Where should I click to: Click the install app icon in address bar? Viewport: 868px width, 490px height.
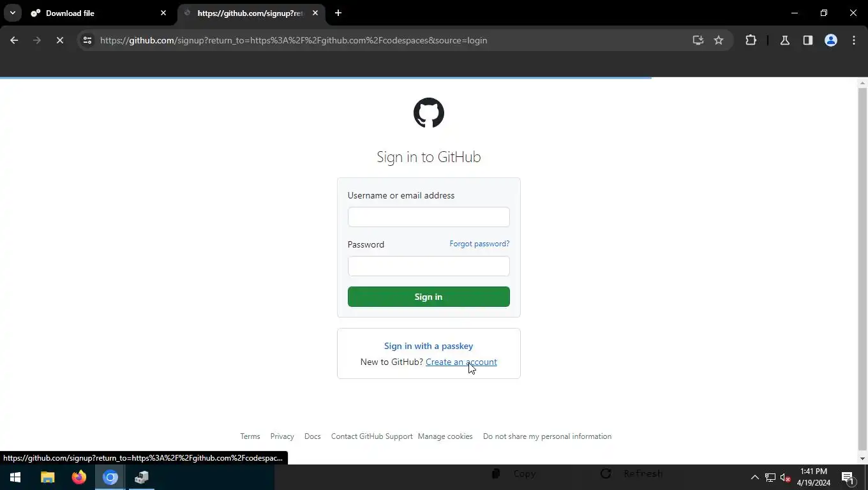pos(698,40)
